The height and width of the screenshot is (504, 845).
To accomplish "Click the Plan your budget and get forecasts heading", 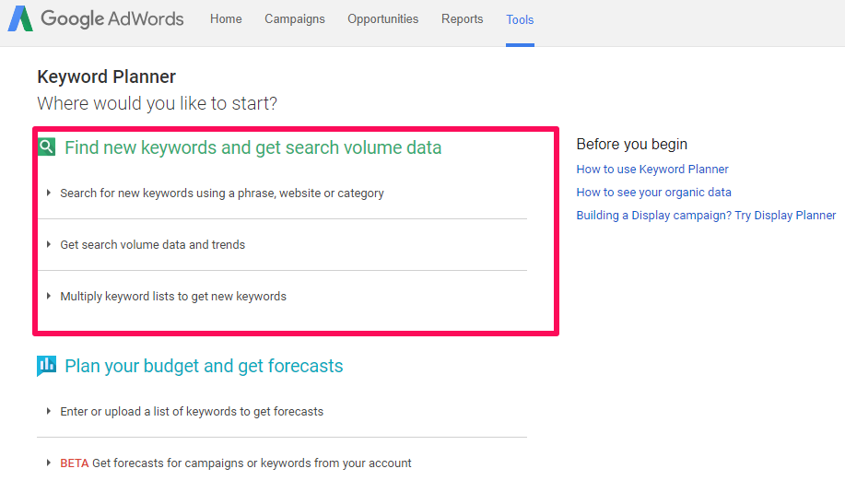I will click(x=204, y=366).
